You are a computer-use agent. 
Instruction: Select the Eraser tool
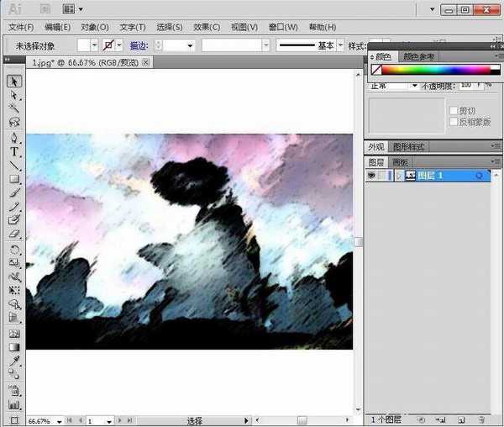coord(14,235)
